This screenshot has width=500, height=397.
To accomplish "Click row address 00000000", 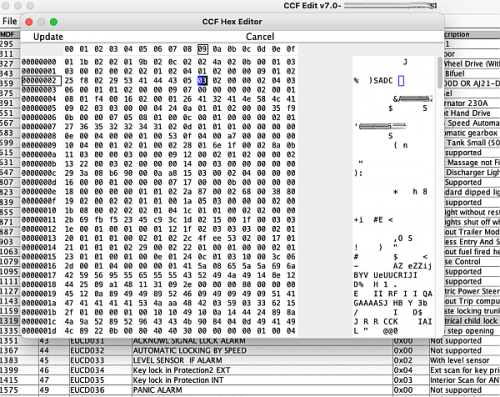I will tap(39, 62).
